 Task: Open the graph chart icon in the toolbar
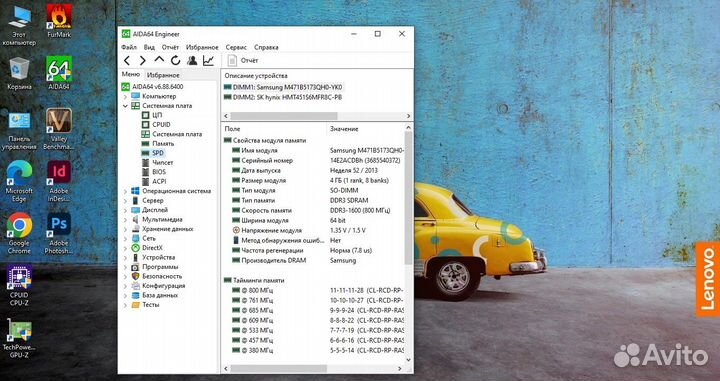pos(208,61)
